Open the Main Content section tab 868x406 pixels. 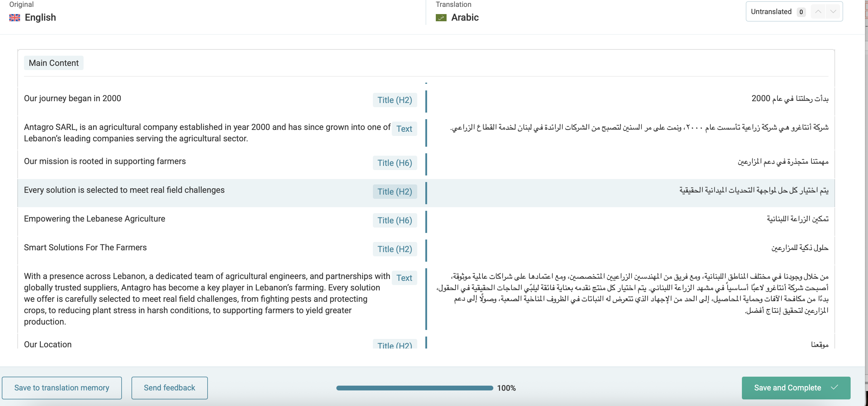click(x=54, y=63)
